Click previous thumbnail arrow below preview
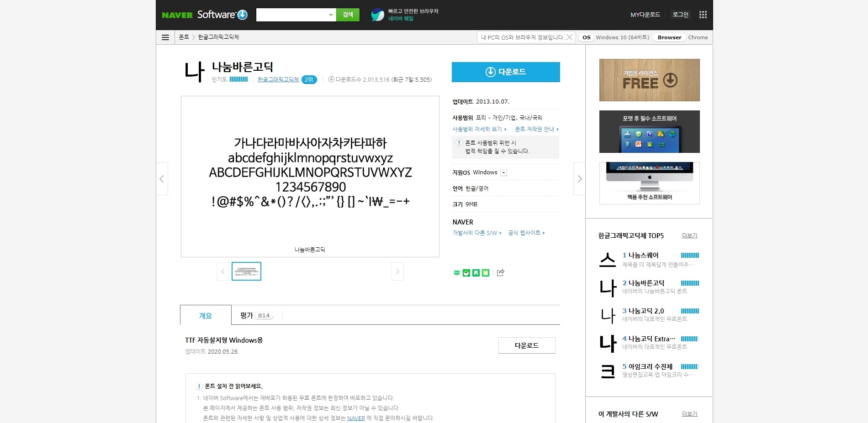868x423 pixels. click(223, 272)
